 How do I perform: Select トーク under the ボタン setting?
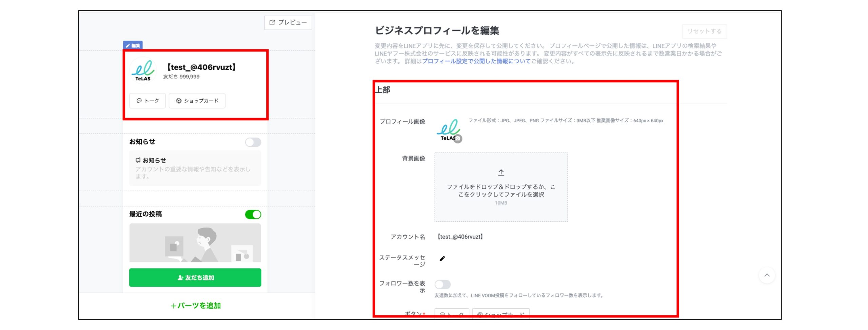pyautogui.click(x=451, y=314)
